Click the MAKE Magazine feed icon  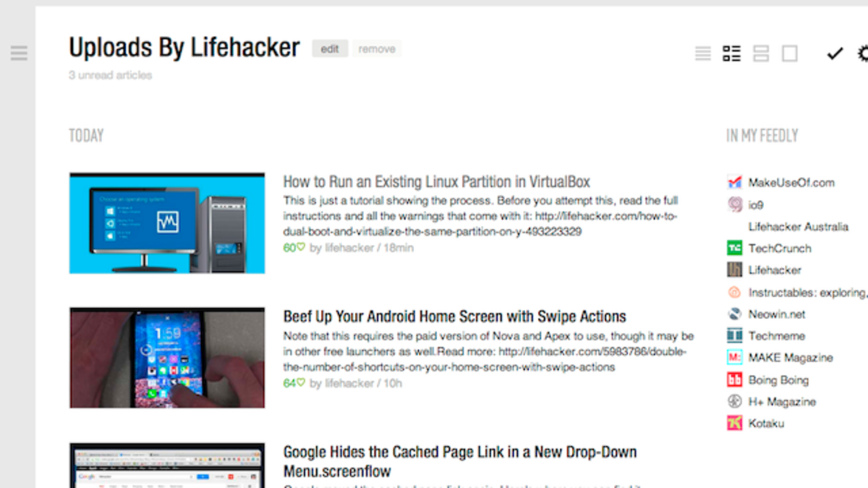[734, 357]
